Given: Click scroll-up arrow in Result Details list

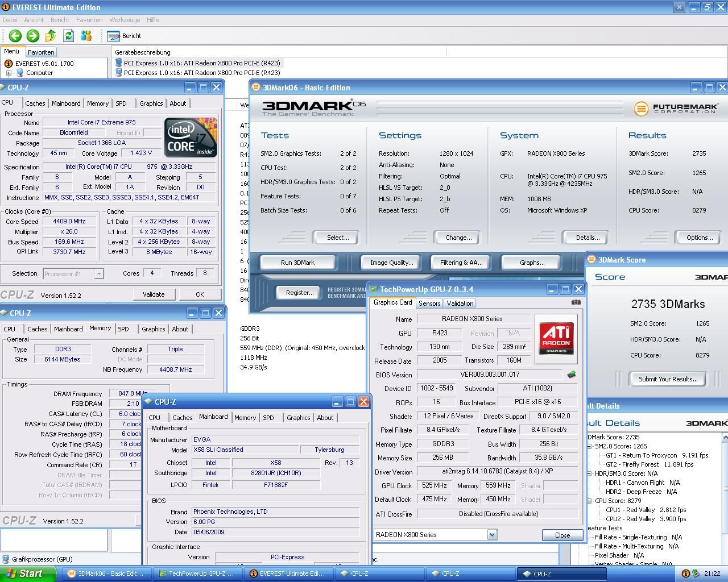Looking at the screenshot, I should 725,438.
